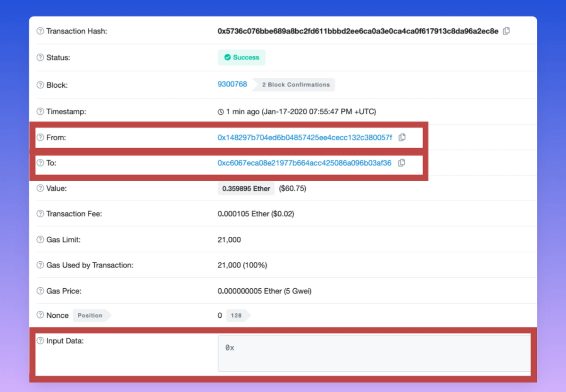Click help icon beside Transaction Hash
The image size is (566, 392).
coord(41,31)
